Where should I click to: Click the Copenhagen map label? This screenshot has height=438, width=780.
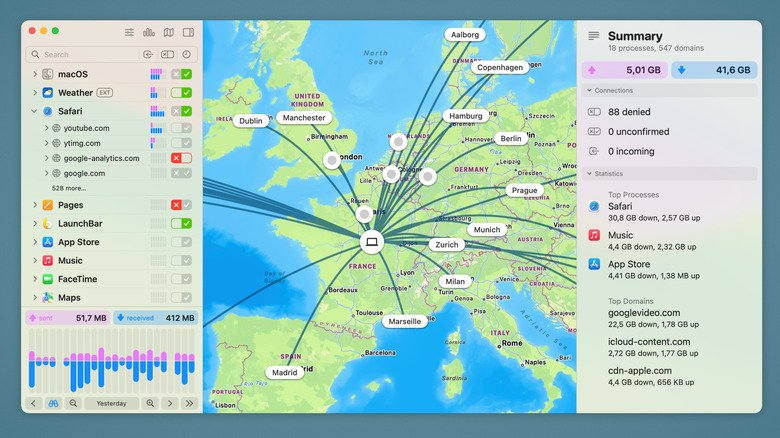pos(500,67)
